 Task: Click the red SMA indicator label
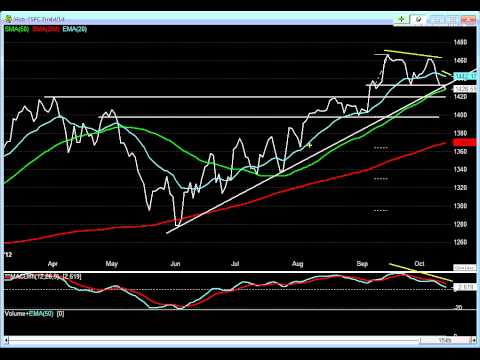point(46,29)
